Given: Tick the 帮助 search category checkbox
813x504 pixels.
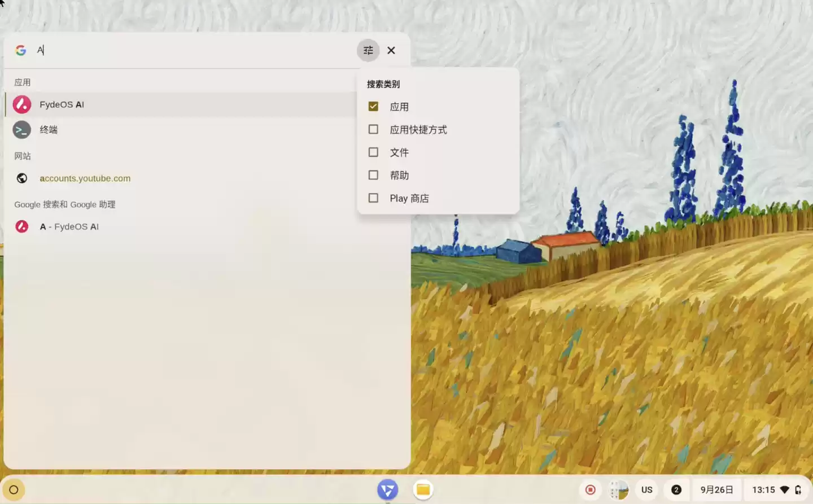Looking at the screenshot, I should pyautogui.click(x=373, y=175).
